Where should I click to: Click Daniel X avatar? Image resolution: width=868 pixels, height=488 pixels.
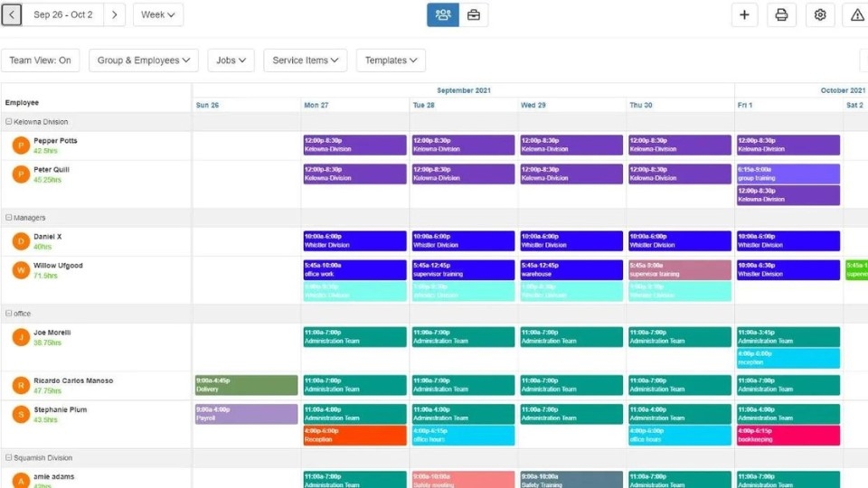[21, 241]
